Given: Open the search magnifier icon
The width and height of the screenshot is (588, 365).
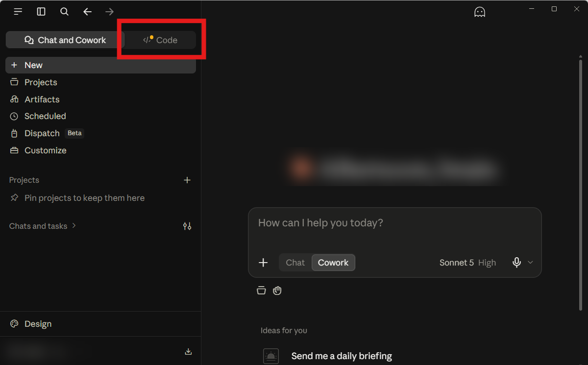Looking at the screenshot, I should tap(64, 12).
